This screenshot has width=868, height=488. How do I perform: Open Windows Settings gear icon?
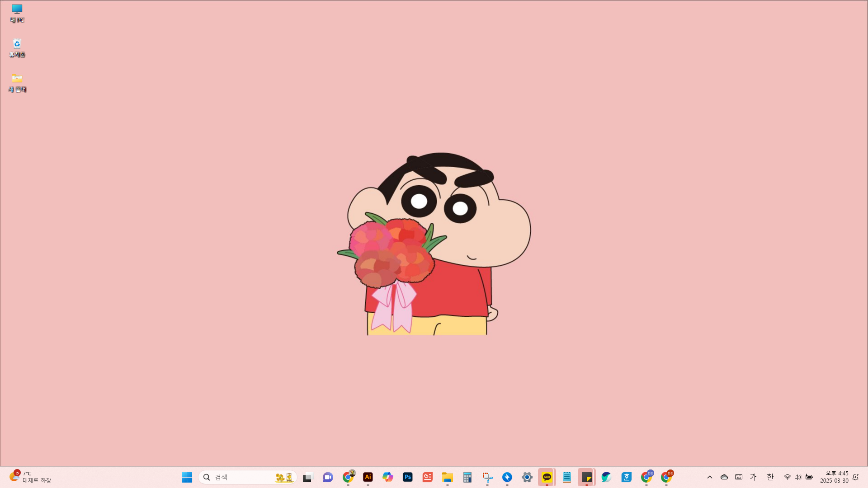click(x=527, y=477)
